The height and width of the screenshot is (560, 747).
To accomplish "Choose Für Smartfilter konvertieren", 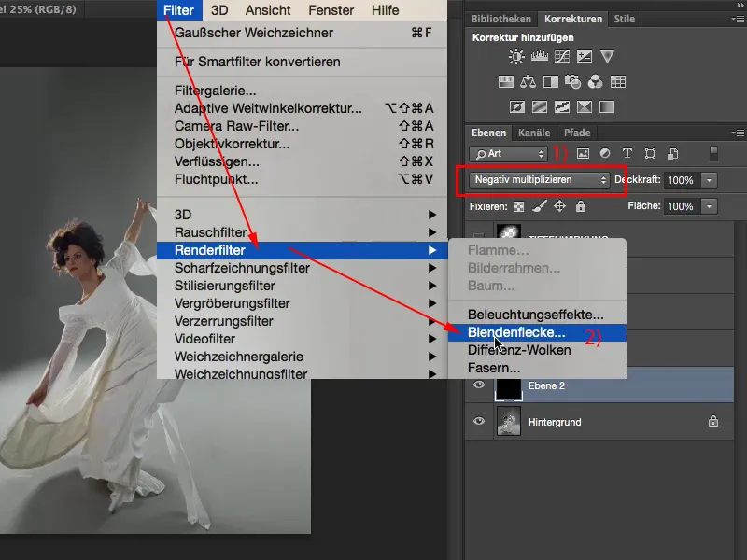I will point(302,62).
